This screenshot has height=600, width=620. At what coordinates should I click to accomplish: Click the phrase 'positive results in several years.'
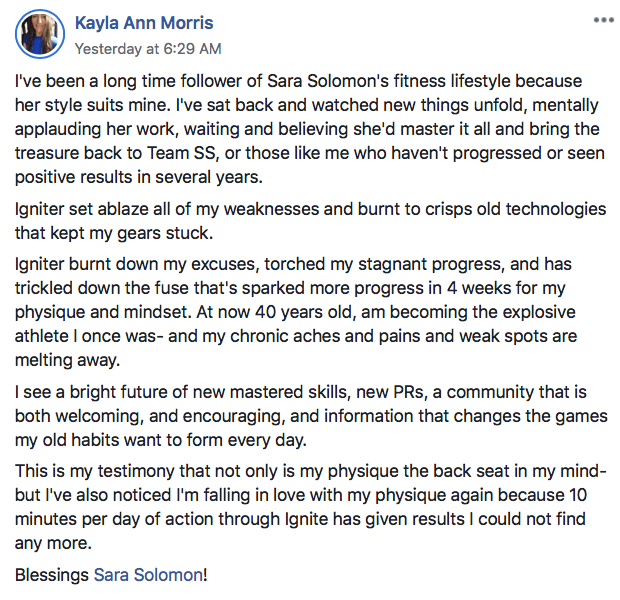139,177
